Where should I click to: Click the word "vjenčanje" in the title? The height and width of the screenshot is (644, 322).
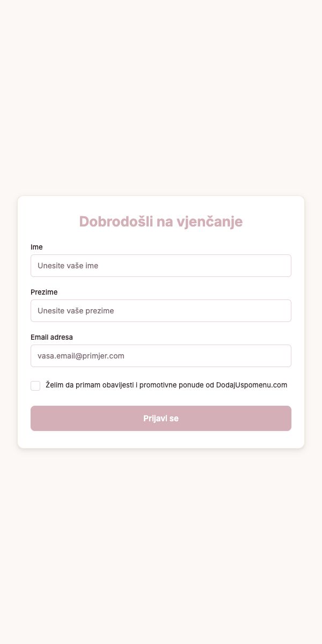(209, 221)
